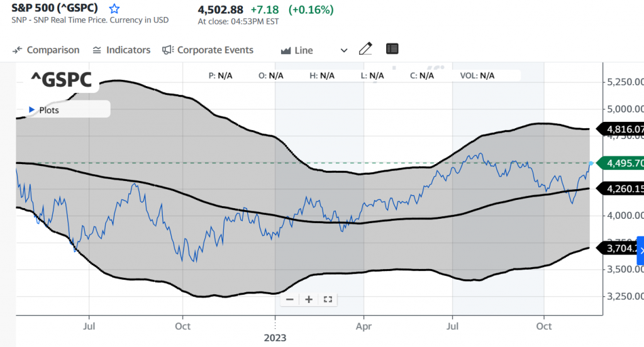Click the (+0.16%) percent change
The height and width of the screenshot is (347, 644).
coord(311,10)
